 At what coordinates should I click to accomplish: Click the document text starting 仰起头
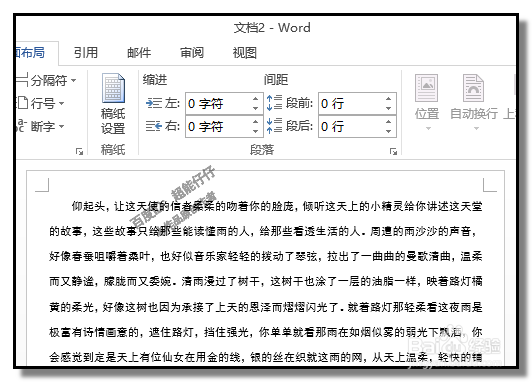coord(277,206)
